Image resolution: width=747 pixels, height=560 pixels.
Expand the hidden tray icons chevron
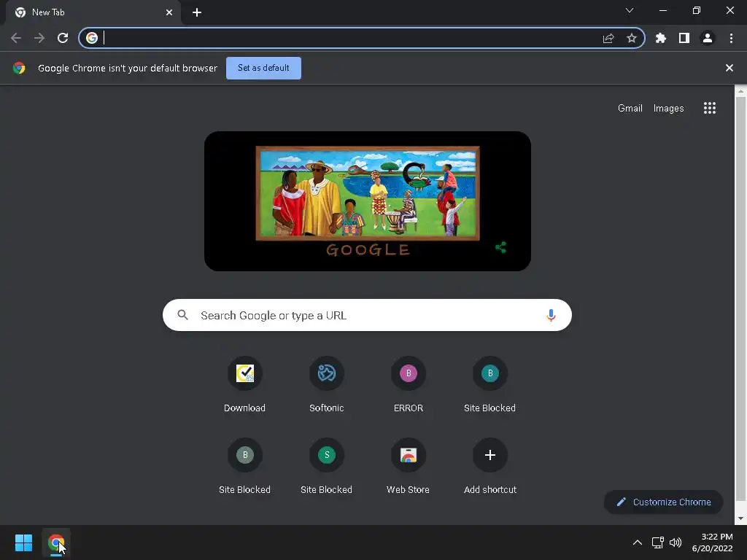click(637, 542)
